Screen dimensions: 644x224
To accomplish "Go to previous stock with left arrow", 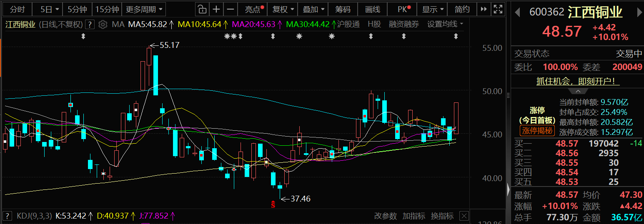I will point(518,12).
